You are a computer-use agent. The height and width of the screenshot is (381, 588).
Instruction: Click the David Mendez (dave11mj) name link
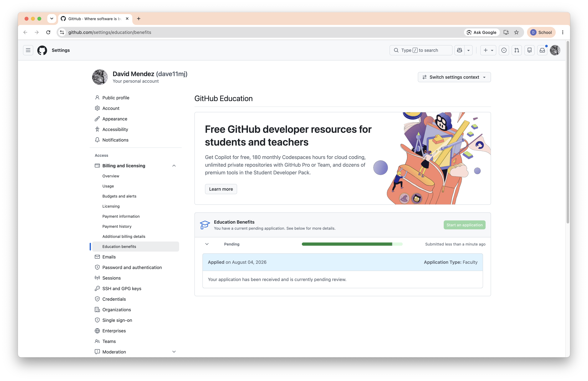(150, 74)
